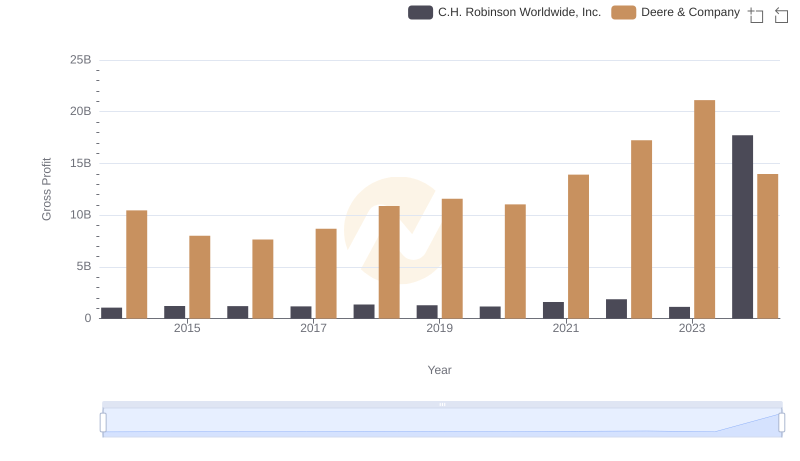Click the 2015 x-axis label
This screenshot has height=461, width=800.
187,328
